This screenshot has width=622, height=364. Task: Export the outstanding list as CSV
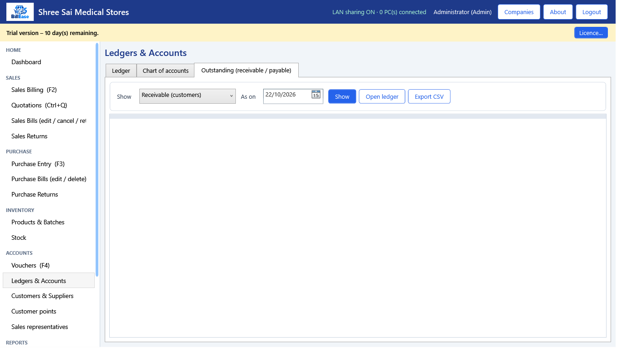(429, 96)
